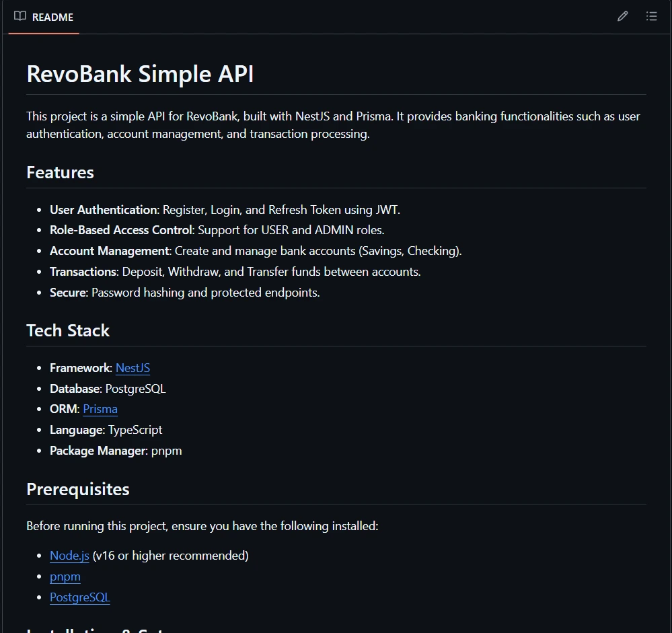Edit the README using the pencil icon
The width and height of the screenshot is (672, 633).
click(x=622, y=15)
